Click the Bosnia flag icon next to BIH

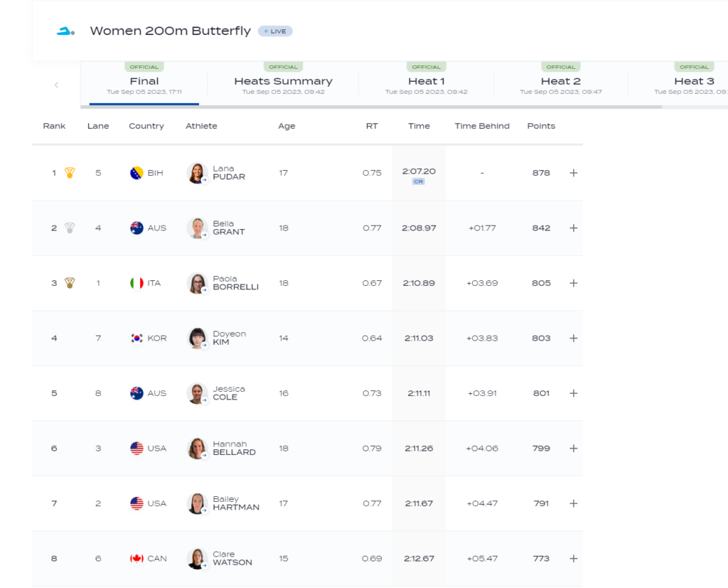(136, 173)
